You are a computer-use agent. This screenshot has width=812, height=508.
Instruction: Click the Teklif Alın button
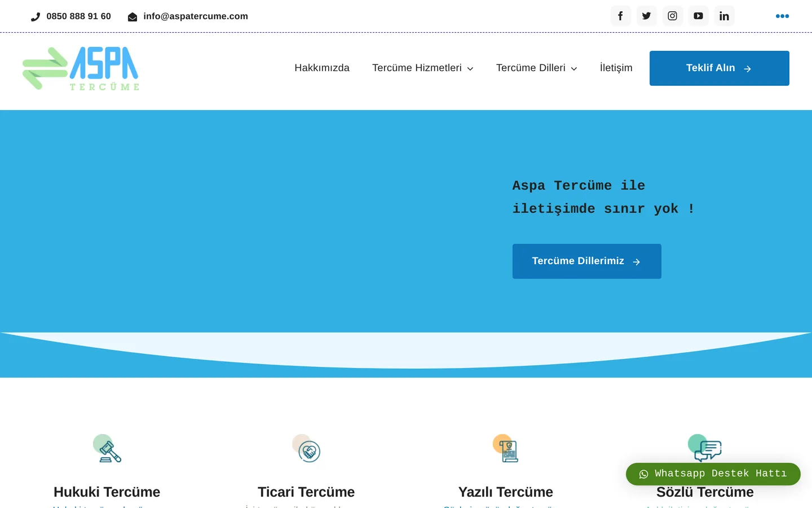720,68
